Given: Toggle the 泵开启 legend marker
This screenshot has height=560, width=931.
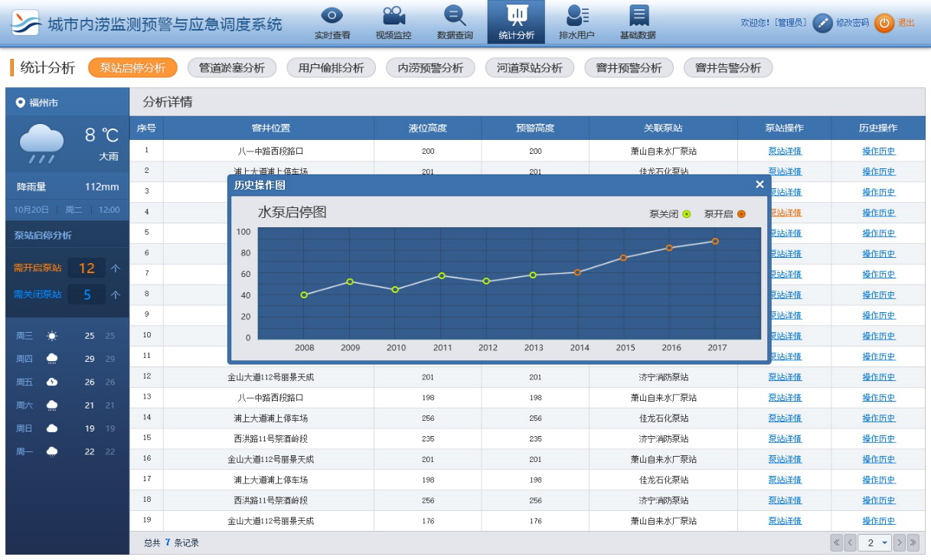Looking at the screenshot, I should click(x=741, y=214).
